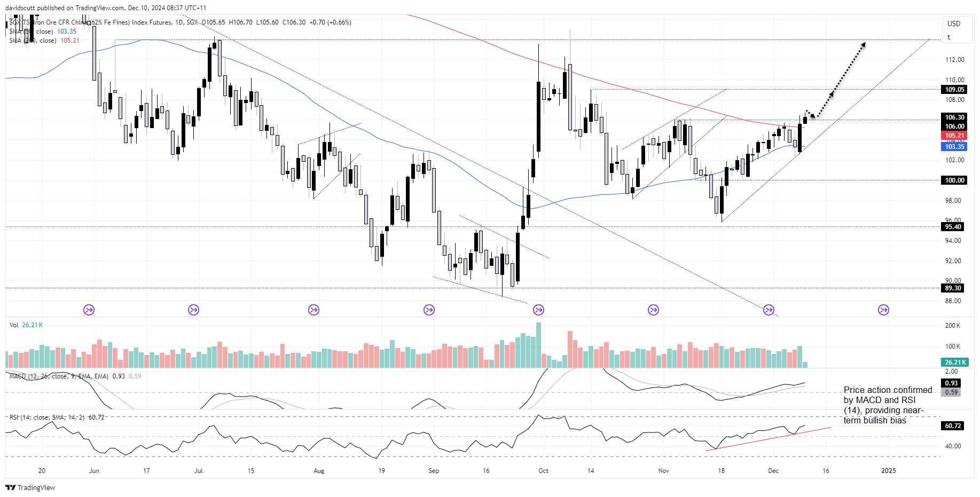The image size is (980, 497).
Task: Click the contract roll marker near Nov
Action: [x=653, y=310]
